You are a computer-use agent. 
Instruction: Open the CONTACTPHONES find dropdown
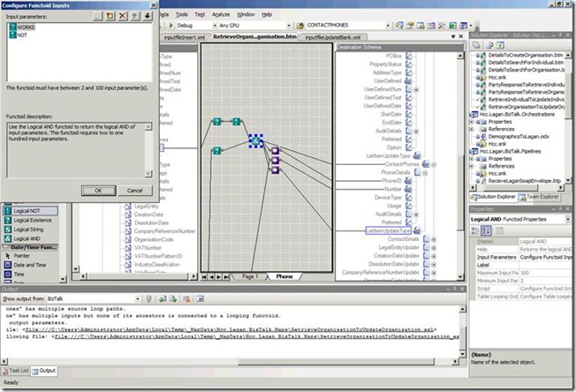coord(388,26)
